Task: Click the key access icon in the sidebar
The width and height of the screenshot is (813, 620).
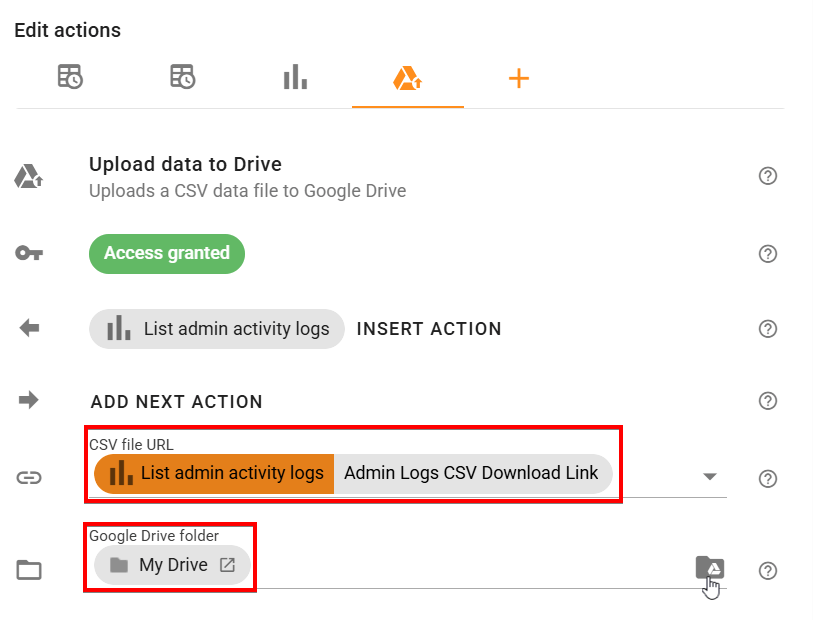Action: [x=29, y=253]
